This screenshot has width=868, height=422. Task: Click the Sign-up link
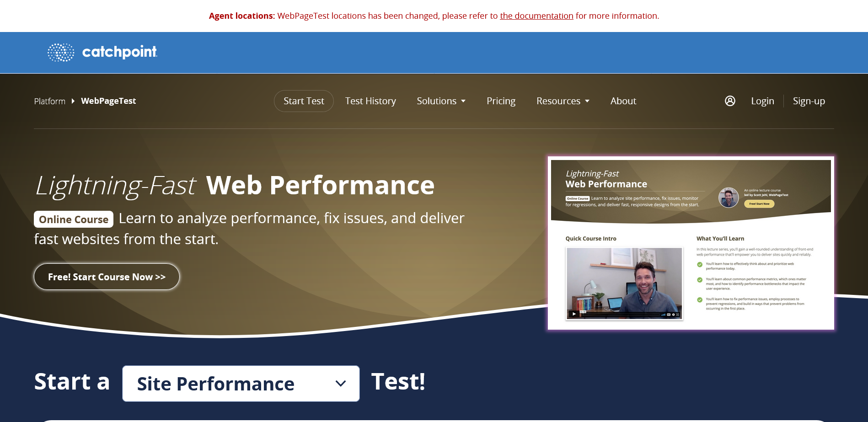click(809, 101)
